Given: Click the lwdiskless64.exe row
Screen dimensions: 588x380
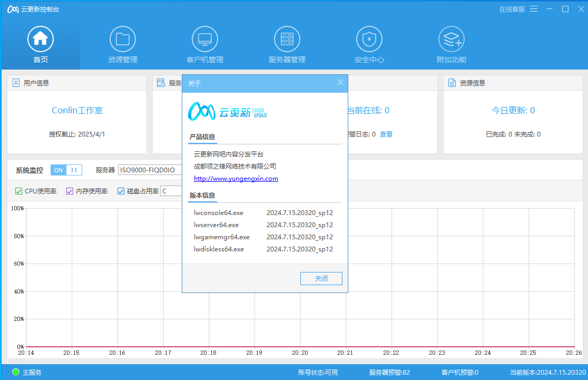Looking at the screenshot, I should [x=263, y=249].
